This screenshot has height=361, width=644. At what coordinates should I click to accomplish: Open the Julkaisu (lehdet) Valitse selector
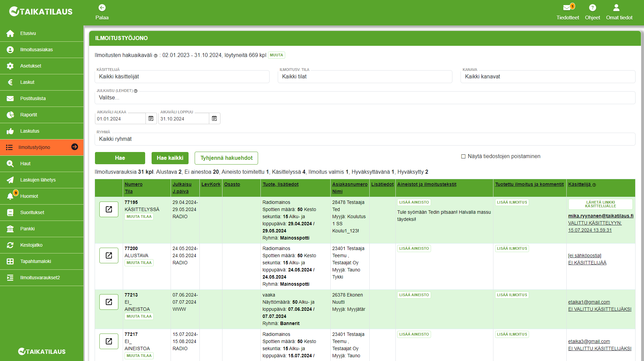pyautogui.click(x=365, y=98)
